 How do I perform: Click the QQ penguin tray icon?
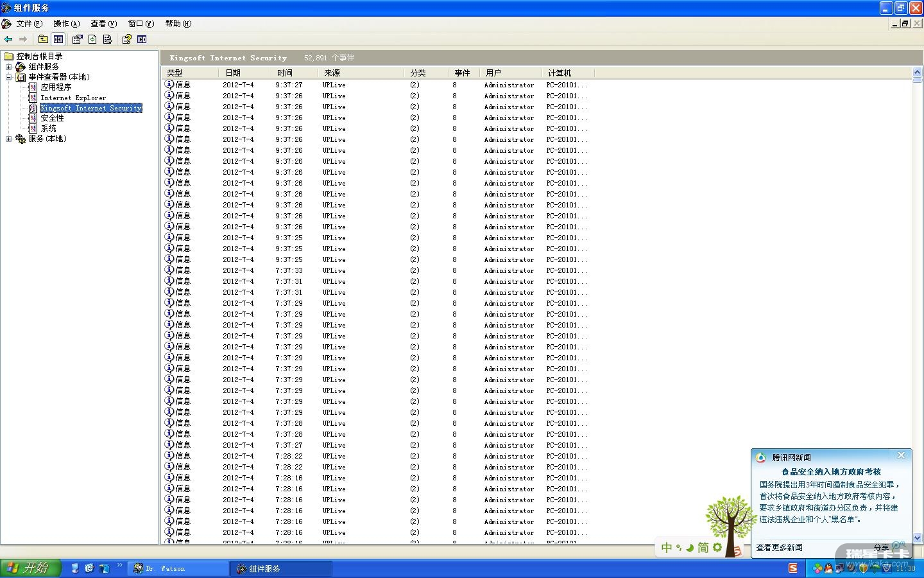828,568
